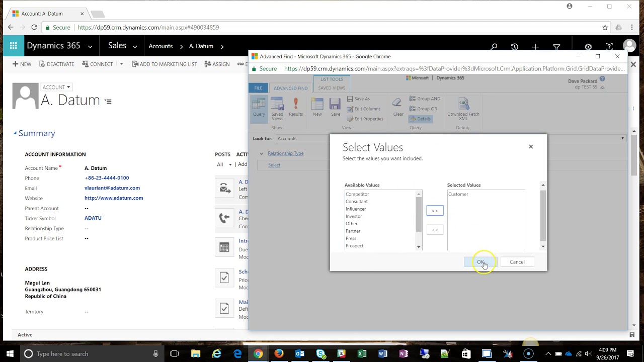Switch to SAVED VIEWS ribbon tab
The height and width of the screenshot is (362, 644).
pos(332,88)
